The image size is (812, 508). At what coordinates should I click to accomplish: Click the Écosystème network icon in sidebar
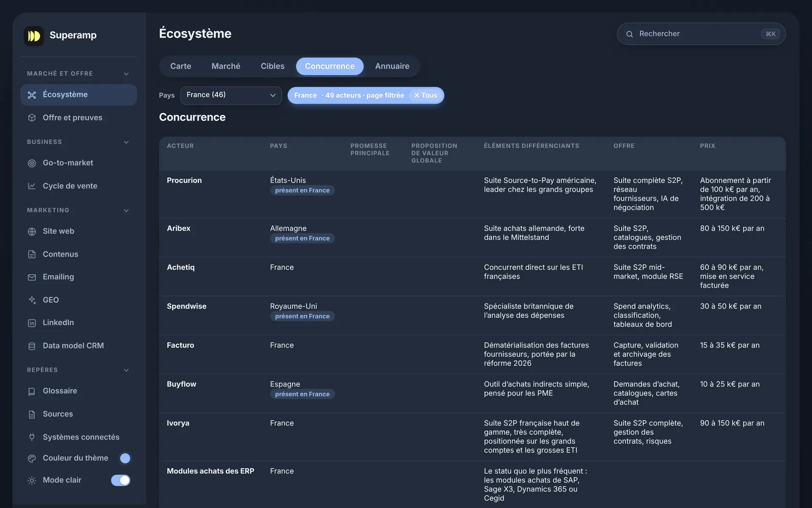[x=32, y=95]
